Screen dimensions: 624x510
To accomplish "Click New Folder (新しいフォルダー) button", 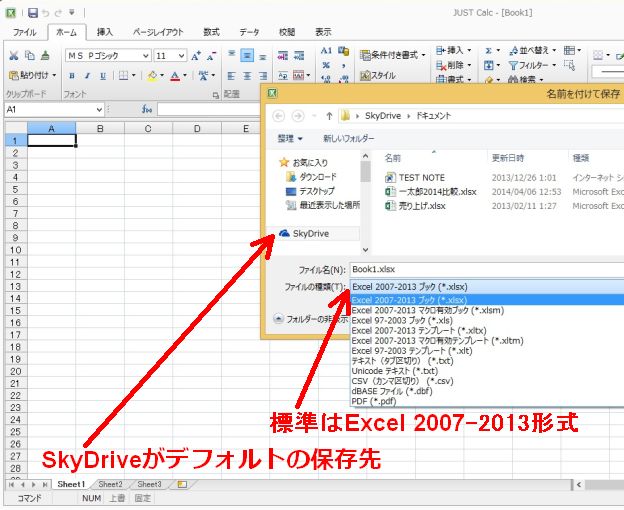I will point(349,138).
